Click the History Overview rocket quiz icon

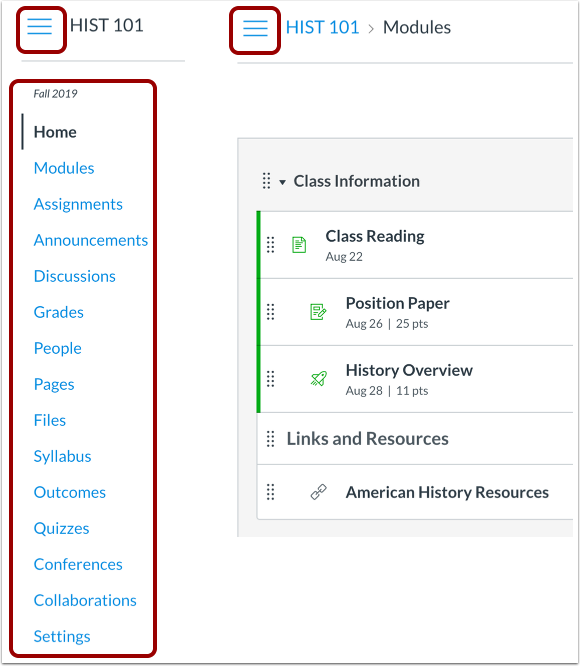tap(318, 378)
